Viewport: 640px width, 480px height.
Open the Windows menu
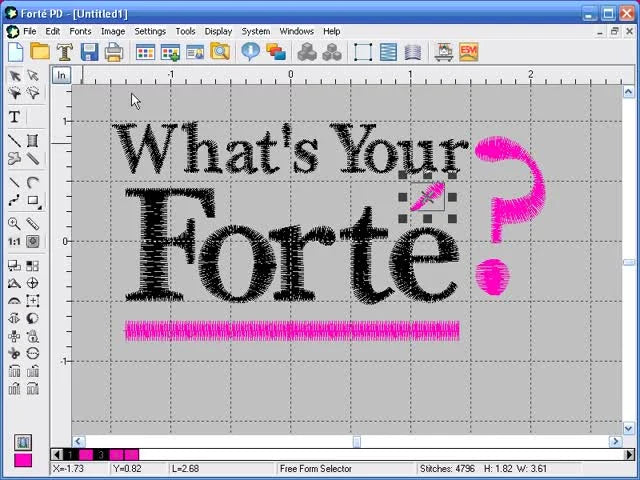click(x=296, y=31)
